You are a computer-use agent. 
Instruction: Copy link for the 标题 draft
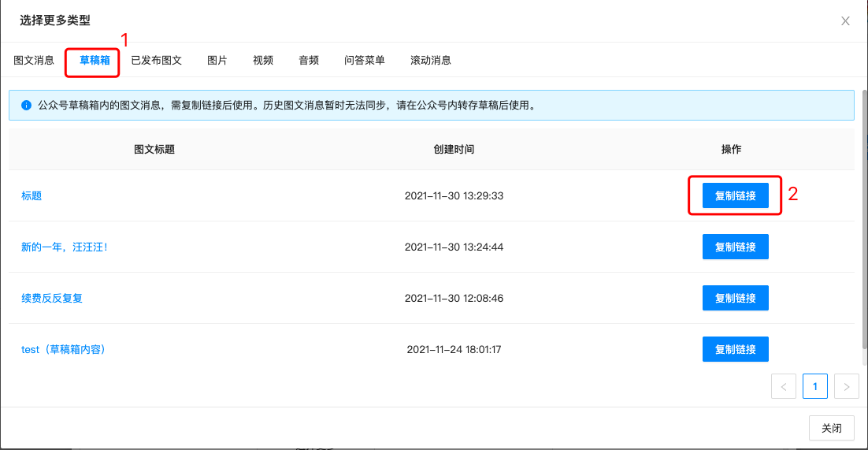735,195
